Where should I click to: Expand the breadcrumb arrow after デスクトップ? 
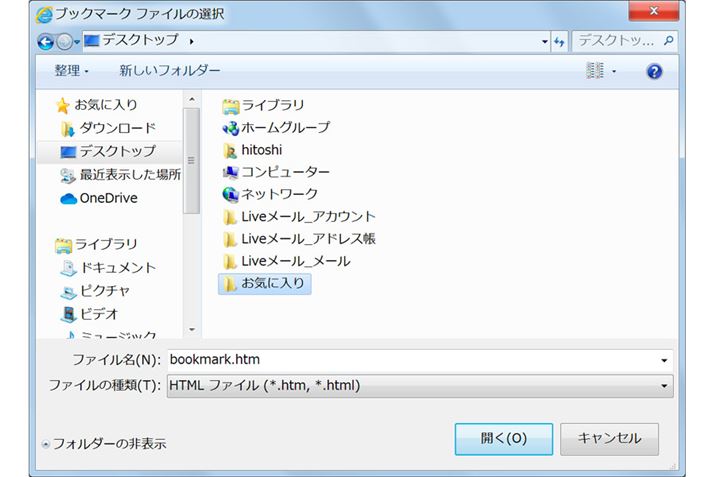pos(192,41)
